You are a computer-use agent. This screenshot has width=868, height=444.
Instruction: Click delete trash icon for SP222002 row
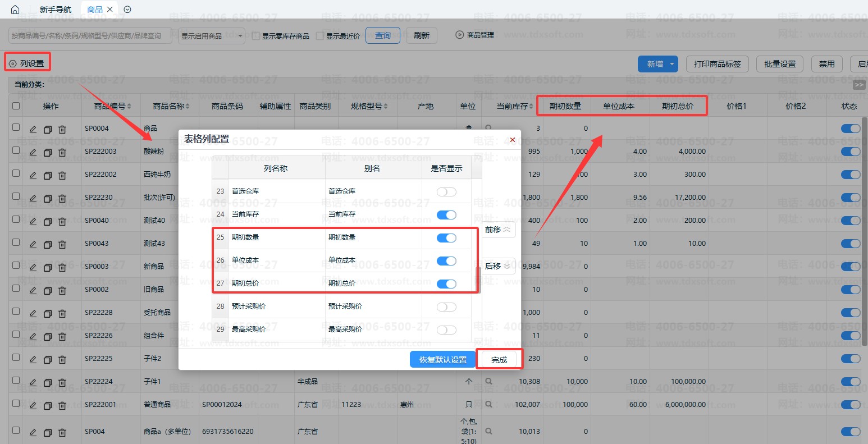tap(62, 175)
